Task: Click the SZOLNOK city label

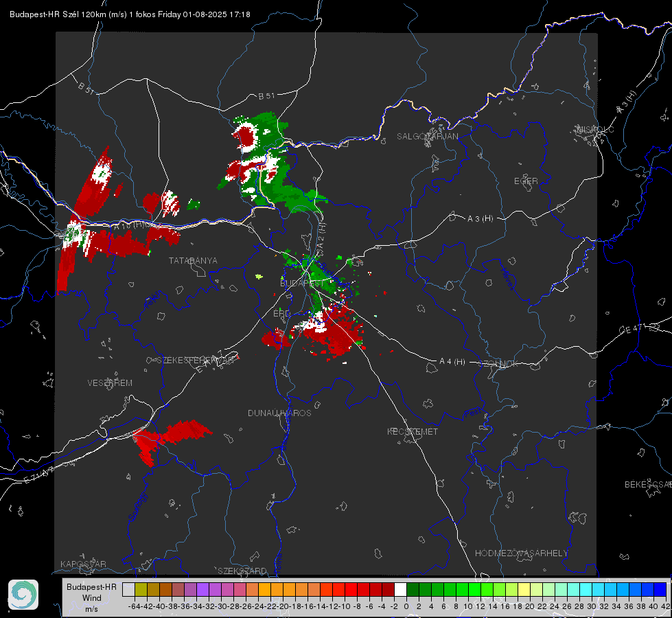Action: click(498, 363)
